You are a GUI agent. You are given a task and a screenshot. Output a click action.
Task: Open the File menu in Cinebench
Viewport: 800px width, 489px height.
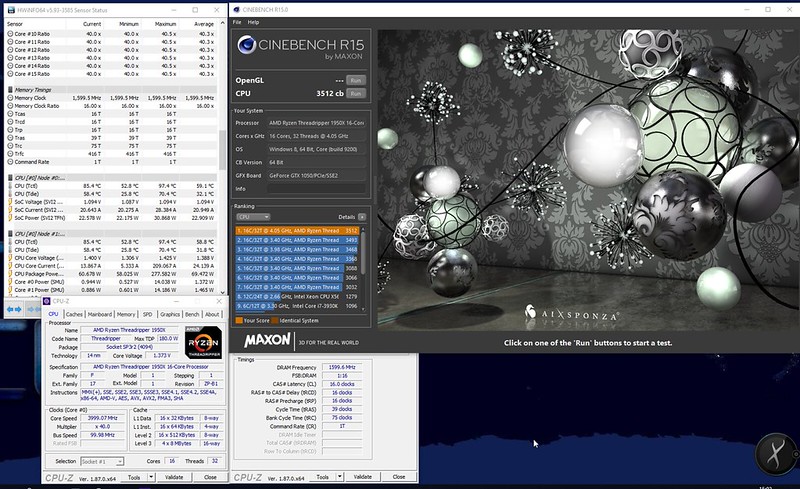(x=237, y=21)
